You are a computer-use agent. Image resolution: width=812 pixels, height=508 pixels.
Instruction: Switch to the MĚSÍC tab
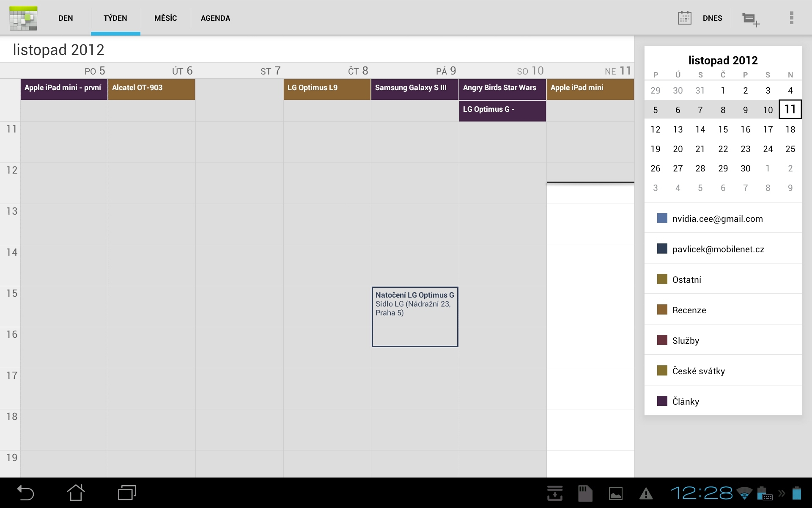point(165,18)
